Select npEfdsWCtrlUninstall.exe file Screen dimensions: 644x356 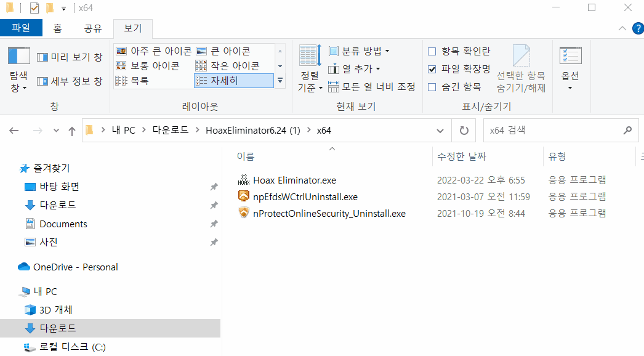305,197
